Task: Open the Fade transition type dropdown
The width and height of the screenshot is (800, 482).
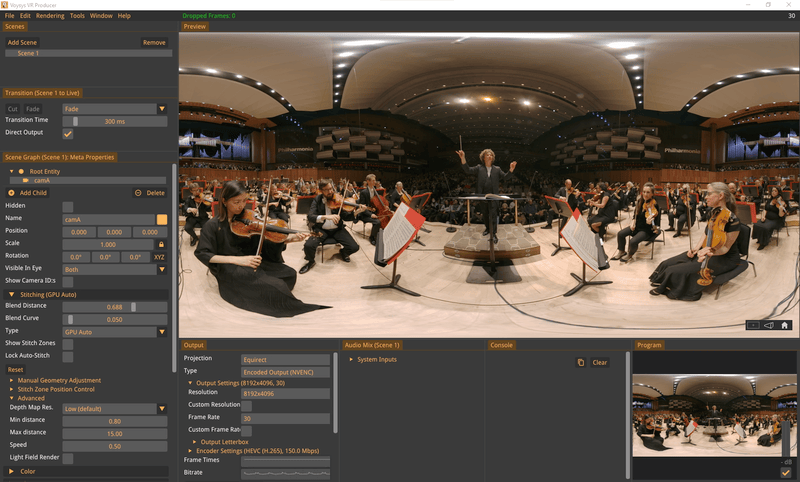Action: coord(162,109)
